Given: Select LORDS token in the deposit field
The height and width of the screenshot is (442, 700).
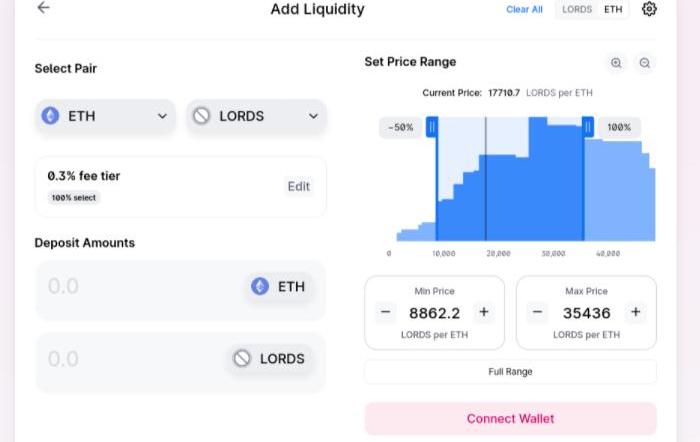Looking at the screenshot, I should click(269, 359).
